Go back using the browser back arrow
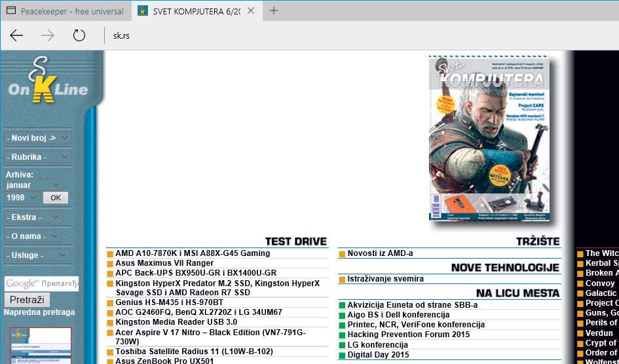 pyautogui.click(x=16, y=35)
